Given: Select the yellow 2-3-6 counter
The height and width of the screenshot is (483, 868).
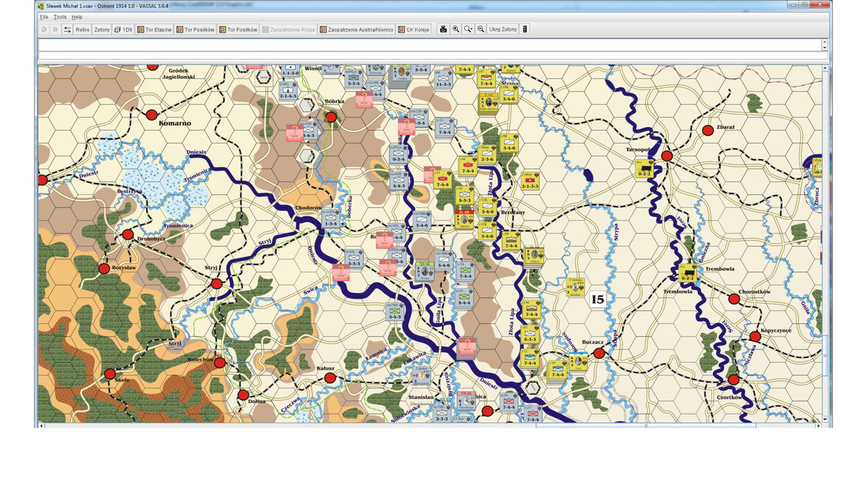Looking at the screenshot, I should [x=487, y=155].
